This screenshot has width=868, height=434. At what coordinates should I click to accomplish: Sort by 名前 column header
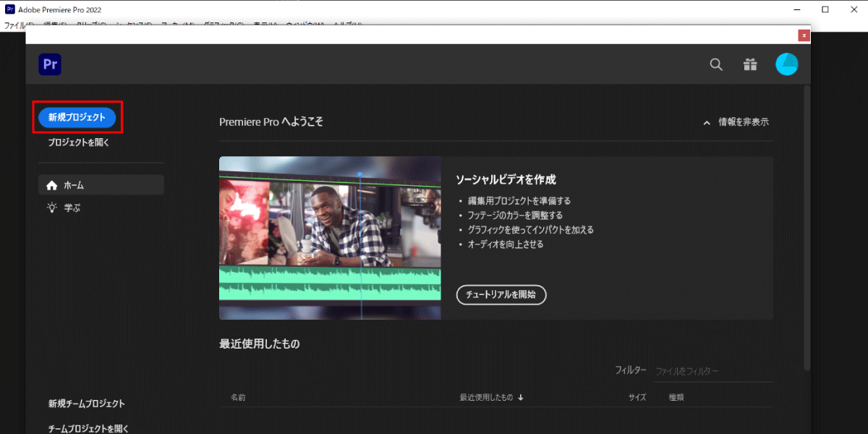tap(238, 397)
